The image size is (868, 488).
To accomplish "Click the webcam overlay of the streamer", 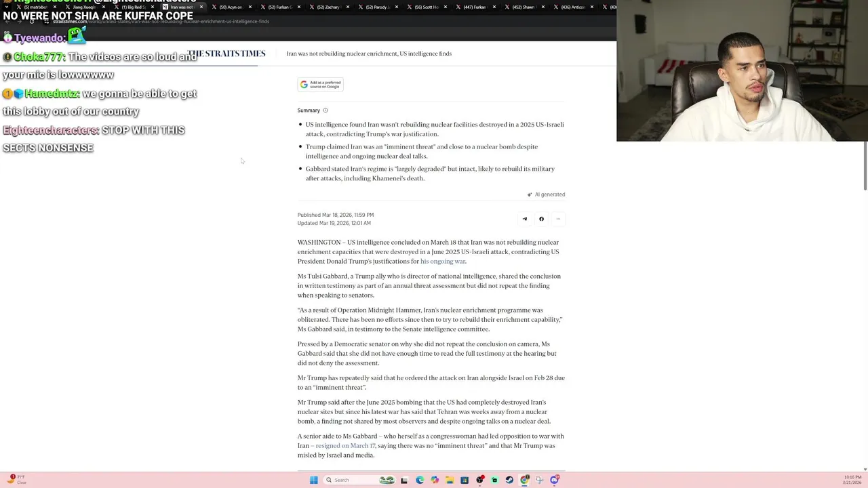I will pyautogui.click(x=742, y=70).
